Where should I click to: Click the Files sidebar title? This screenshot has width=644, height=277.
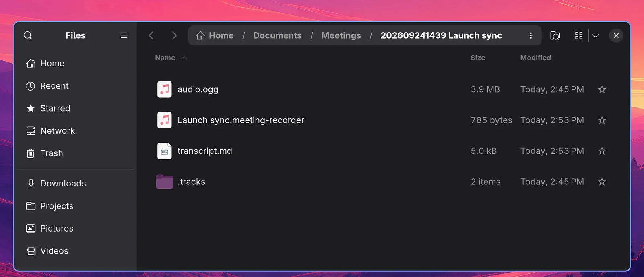tap(76, 35)
